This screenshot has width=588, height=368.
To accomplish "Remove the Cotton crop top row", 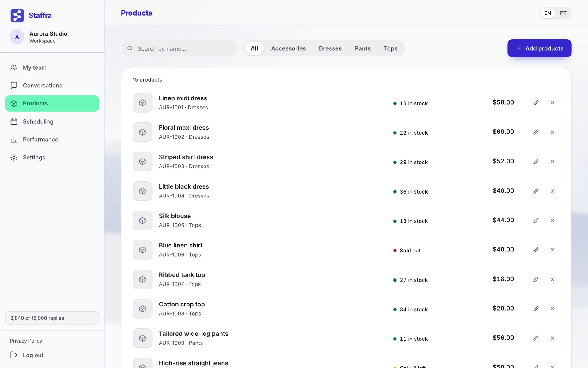I will pyautogui.click(x=552, y=309).
